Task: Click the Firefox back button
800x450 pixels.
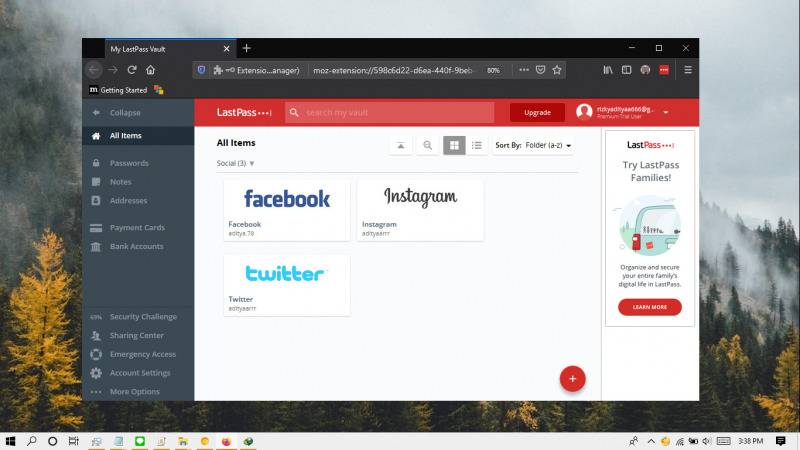Action: tap(94, 70)
